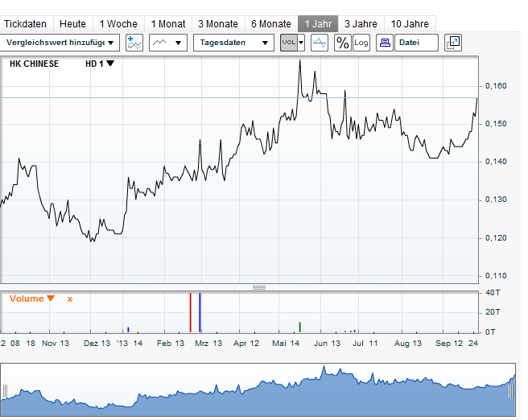Click the 40T volume axis label
The image size is (528, 420).
(x=493, y=293)
